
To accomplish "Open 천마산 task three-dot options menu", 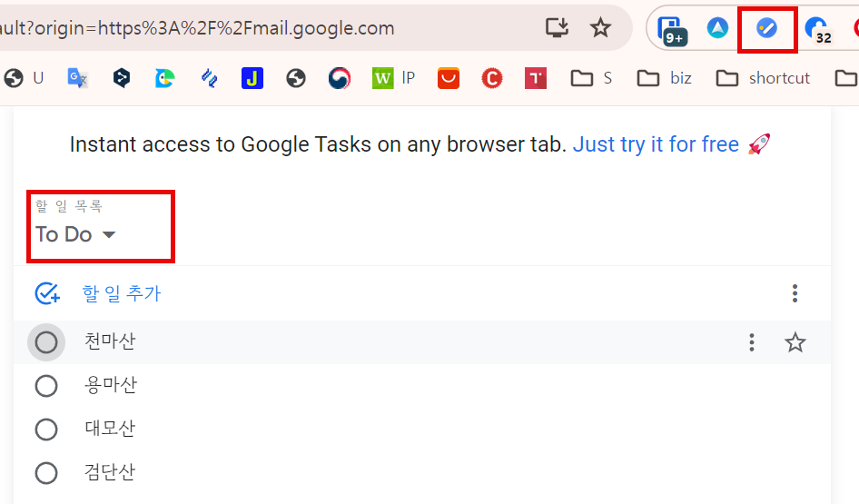I will [752, 342].
